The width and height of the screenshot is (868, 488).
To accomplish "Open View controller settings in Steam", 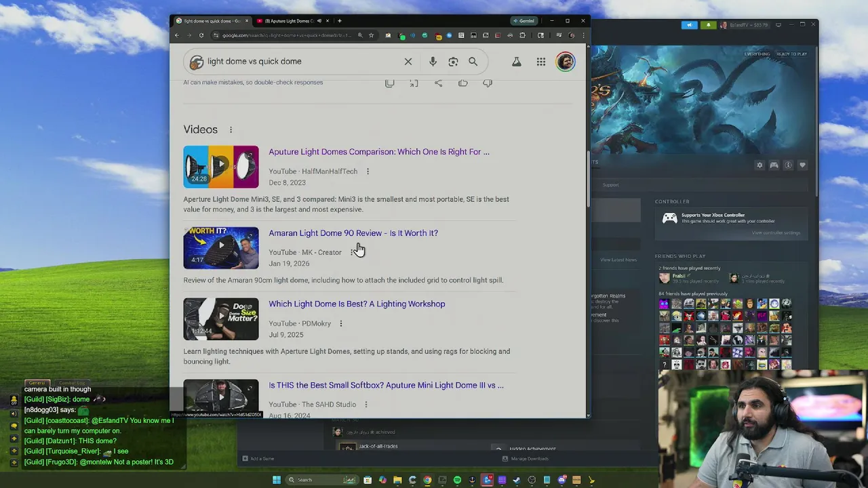I will pyautogui.click(x=776, y=232).
